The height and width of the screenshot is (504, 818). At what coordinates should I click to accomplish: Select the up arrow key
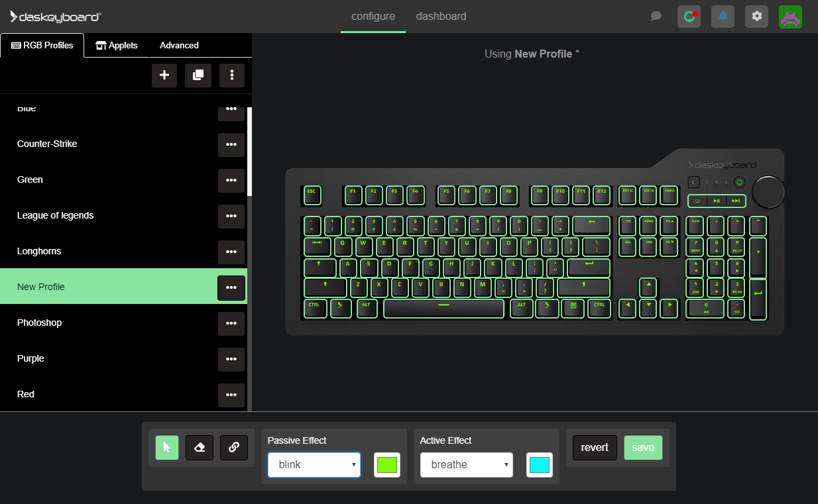[648, 287]
